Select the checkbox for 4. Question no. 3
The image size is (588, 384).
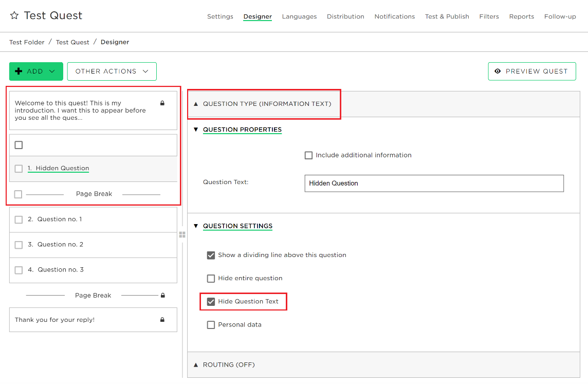click(19, 270)
